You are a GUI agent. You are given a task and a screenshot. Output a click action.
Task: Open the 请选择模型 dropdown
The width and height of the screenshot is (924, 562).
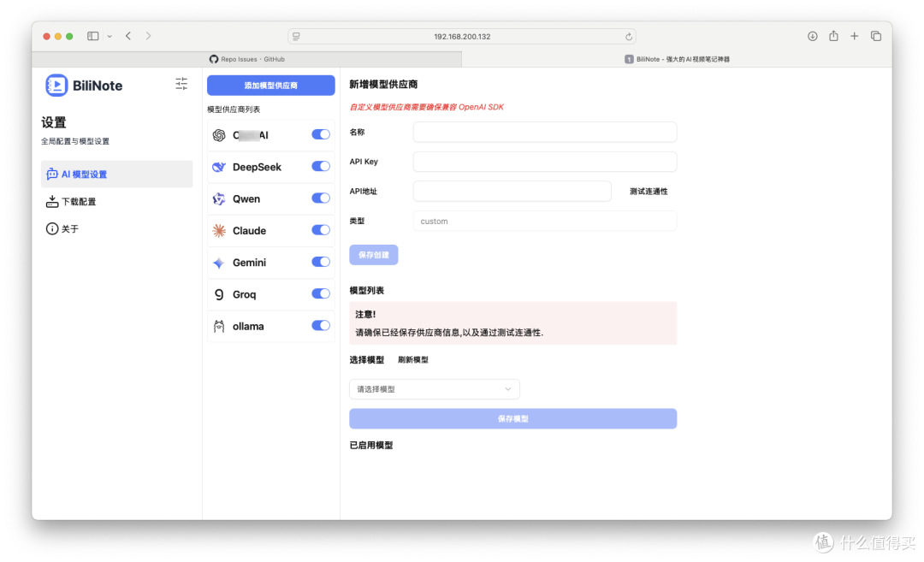(x=435, y=389)
